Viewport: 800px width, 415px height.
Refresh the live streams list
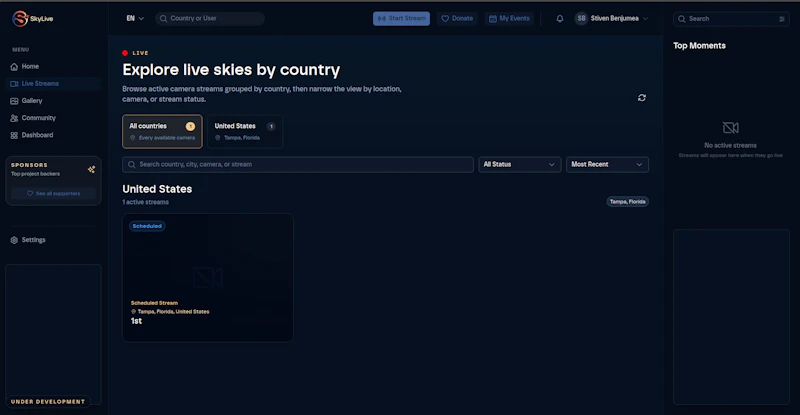pos(642,97)
